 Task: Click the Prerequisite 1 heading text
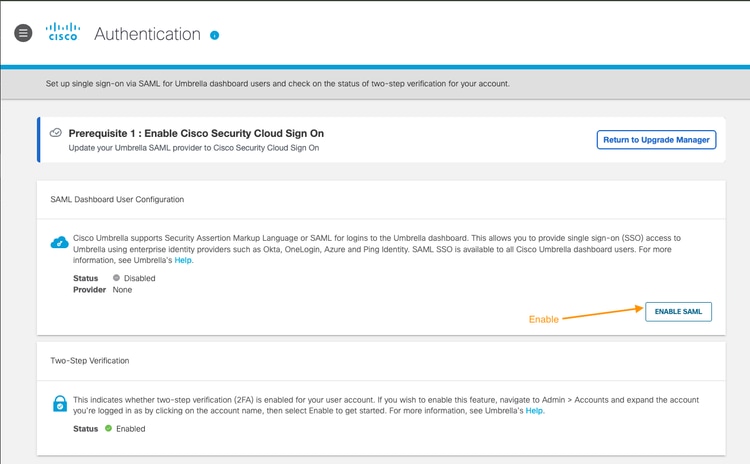(196, 133)
